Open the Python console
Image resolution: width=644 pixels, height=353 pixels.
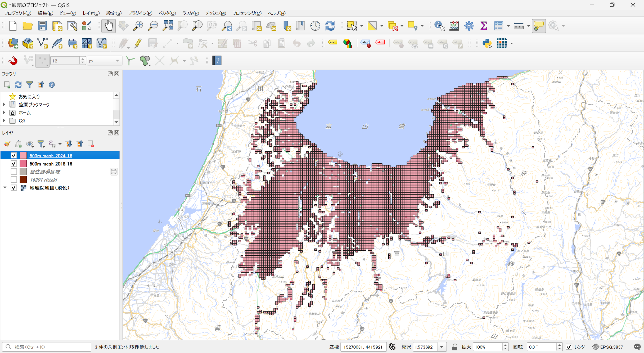pos(487,43)
